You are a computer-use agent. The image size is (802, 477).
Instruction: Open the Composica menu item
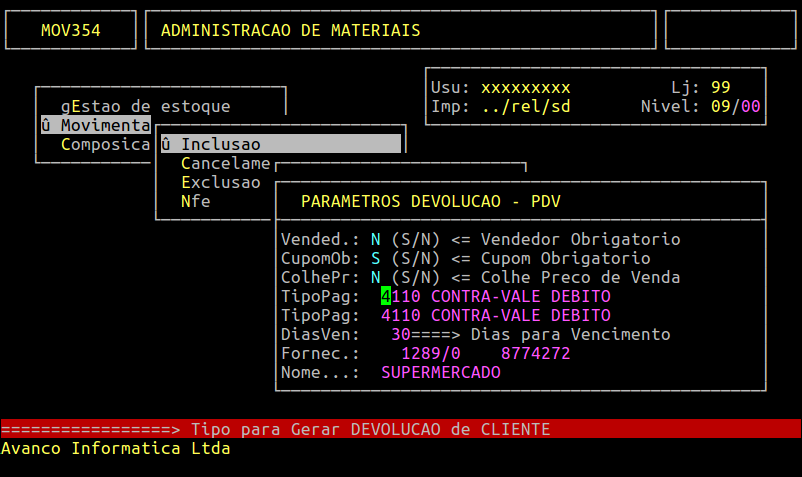tap(105, 144)
